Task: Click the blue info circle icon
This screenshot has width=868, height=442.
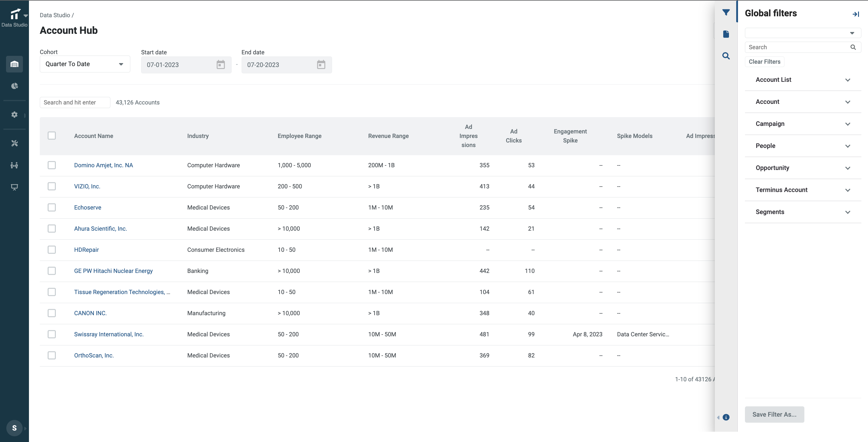Action: pos(726,417)
